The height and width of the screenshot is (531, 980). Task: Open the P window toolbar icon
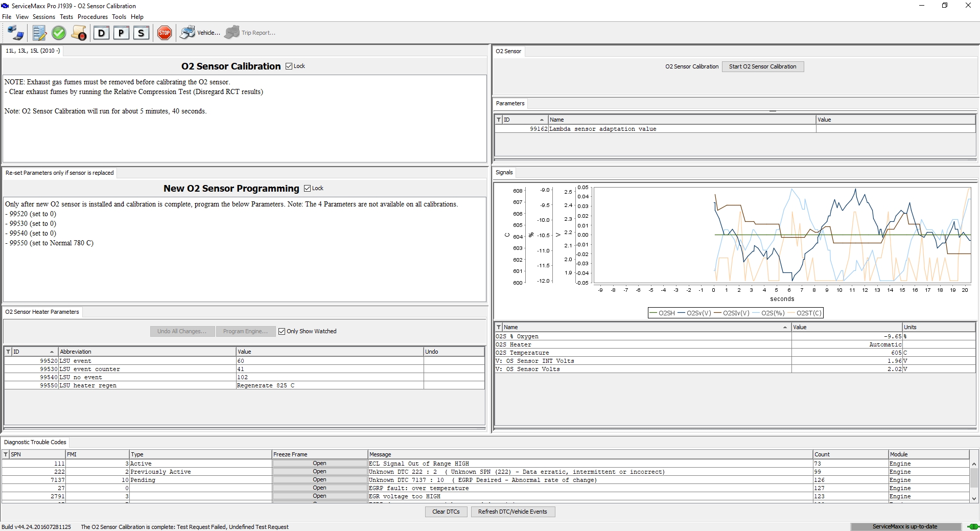(x=121, y=33)
